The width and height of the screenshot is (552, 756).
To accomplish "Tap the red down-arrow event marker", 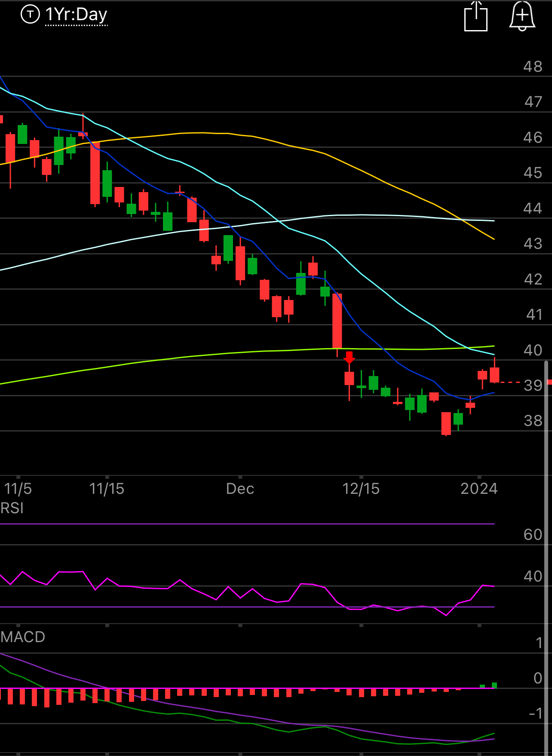I will pyautogui.click(x=349, y=357).
